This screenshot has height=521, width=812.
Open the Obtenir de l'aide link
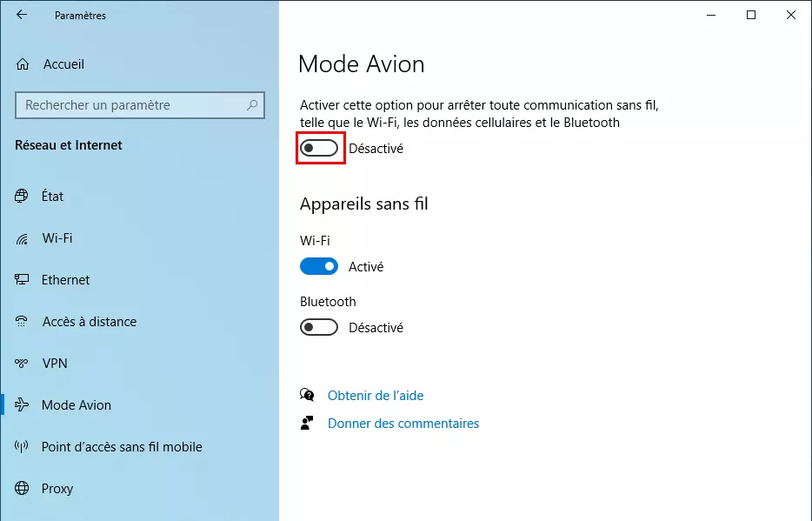click(376, 396)
